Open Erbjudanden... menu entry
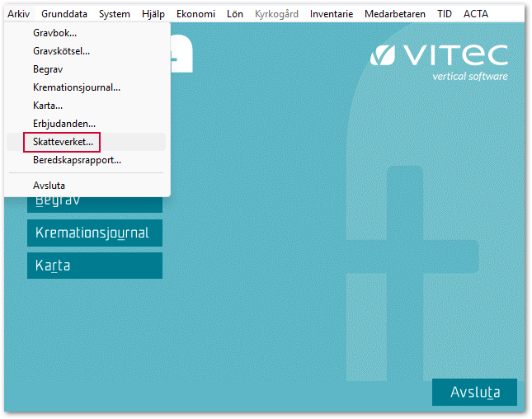 coord(86,124)
